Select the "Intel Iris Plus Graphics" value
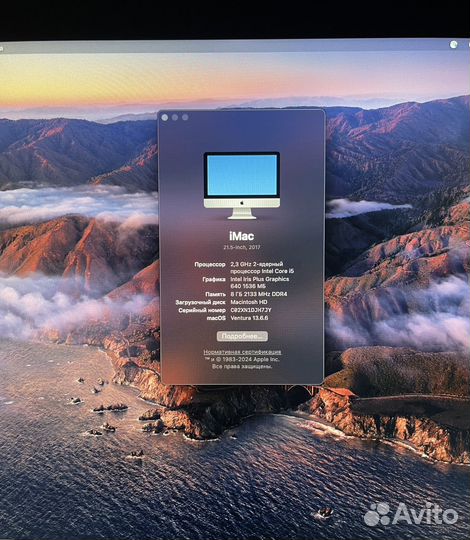This screenshot has width=470, height=540. (260, 279)
